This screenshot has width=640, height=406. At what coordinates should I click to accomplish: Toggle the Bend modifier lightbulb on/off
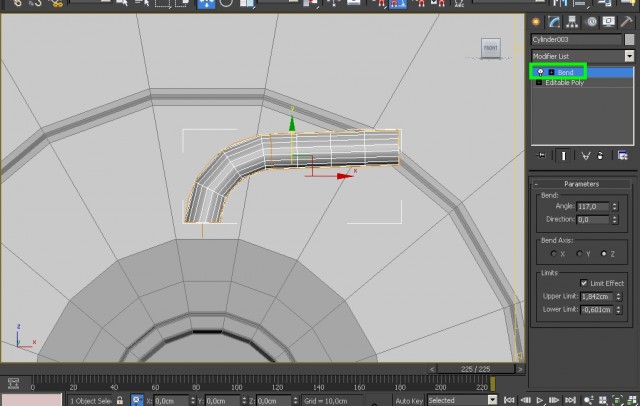540,72
